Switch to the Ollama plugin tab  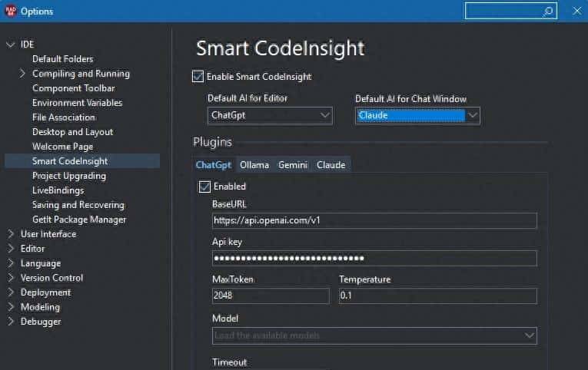[x=254, y=165]
